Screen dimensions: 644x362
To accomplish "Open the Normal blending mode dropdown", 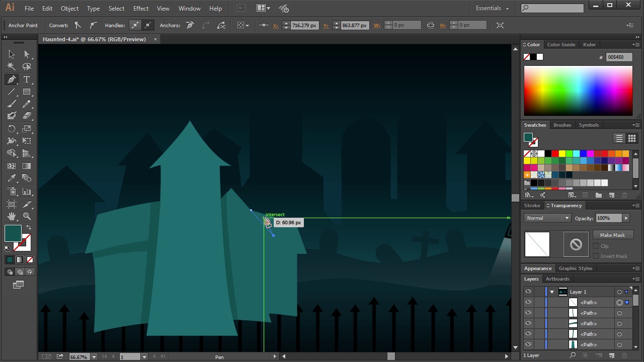I will tap(547, 218).
